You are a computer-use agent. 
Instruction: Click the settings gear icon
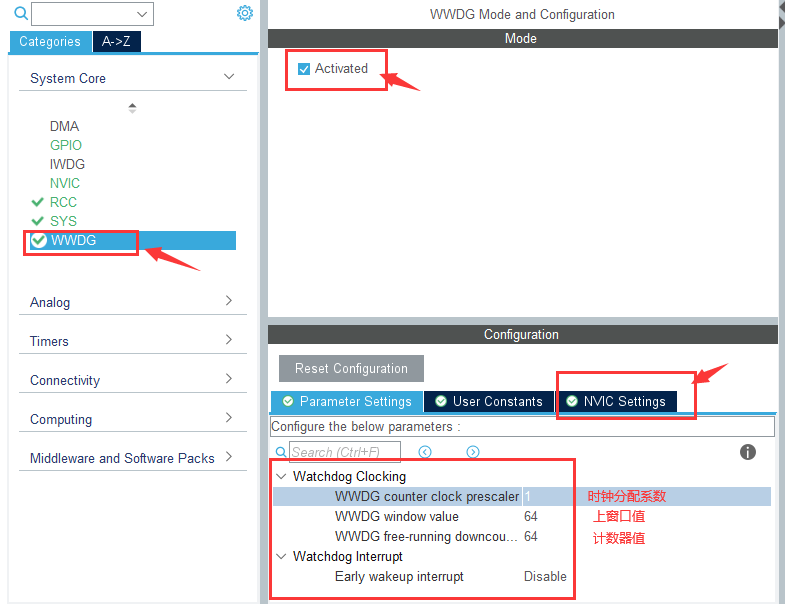[245, 13]
